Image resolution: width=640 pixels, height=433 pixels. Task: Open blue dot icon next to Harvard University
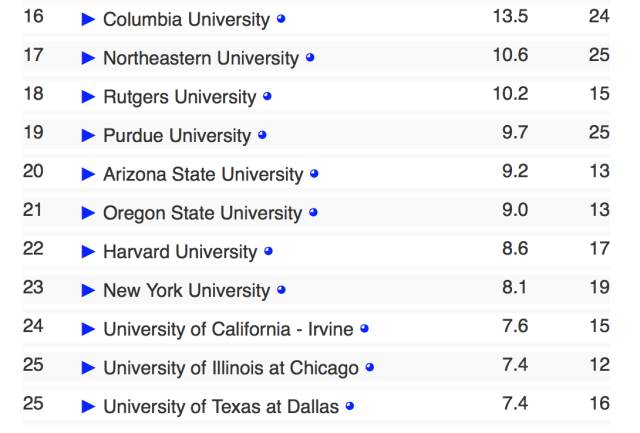pyautogui.click(x=268, y=251)
